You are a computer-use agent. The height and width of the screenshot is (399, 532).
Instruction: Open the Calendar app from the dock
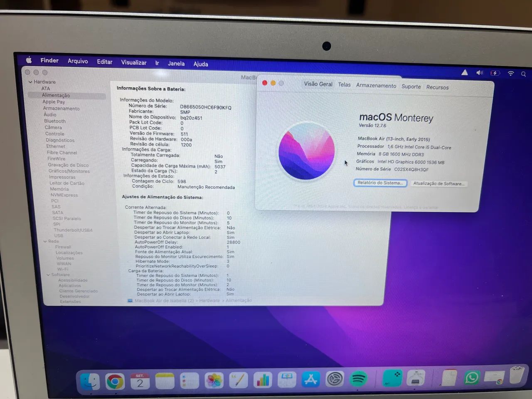(x=140, y=380)
